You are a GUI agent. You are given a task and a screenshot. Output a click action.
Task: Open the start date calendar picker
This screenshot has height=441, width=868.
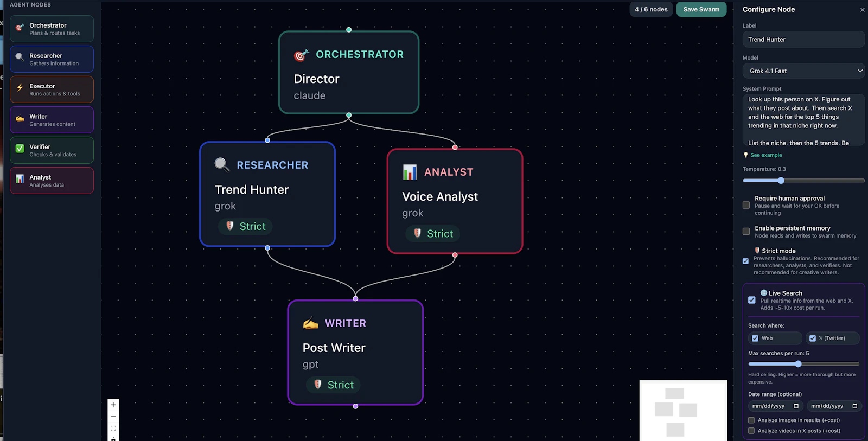(796, 406)
